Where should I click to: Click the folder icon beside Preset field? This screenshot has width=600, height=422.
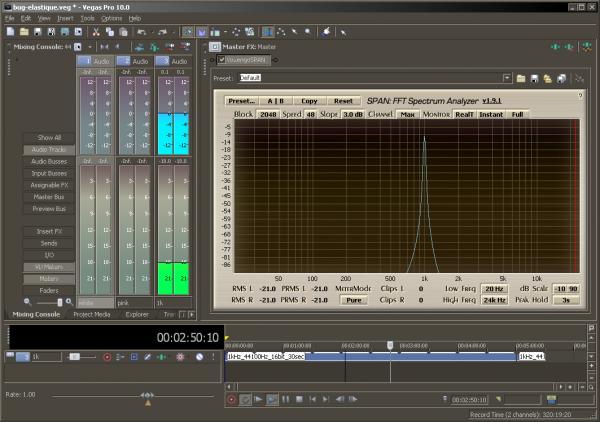tap(521, 78)
